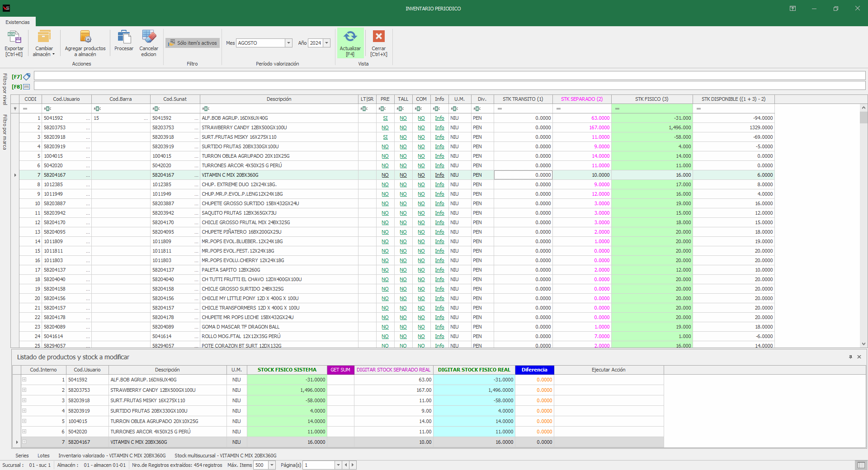Image resolution: width=868 pixels, height=470 pixels.
Task: Click COM NO link for TURRONES ARCOR row
Action: (x=421, y=165)
